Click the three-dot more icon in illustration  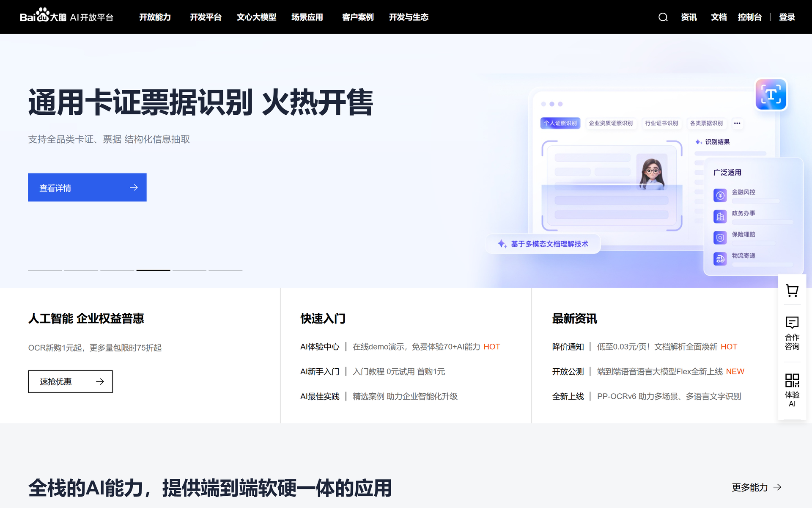(737, 123)
